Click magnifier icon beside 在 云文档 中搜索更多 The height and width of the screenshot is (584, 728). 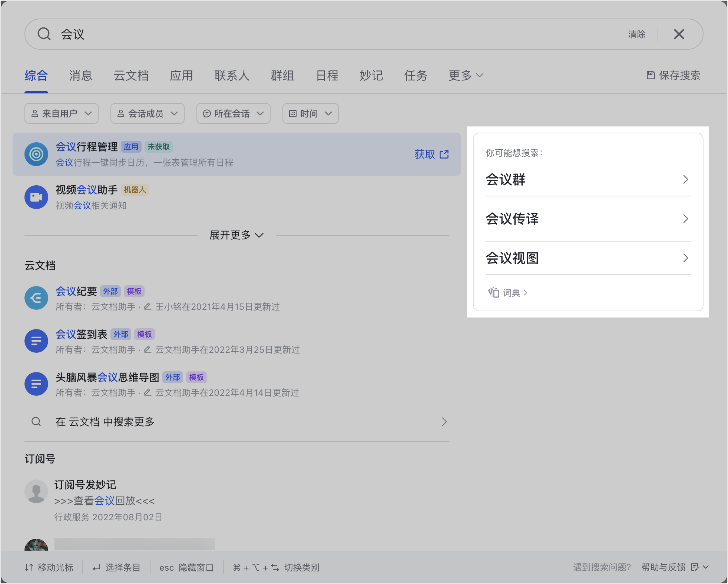point(36,422)
